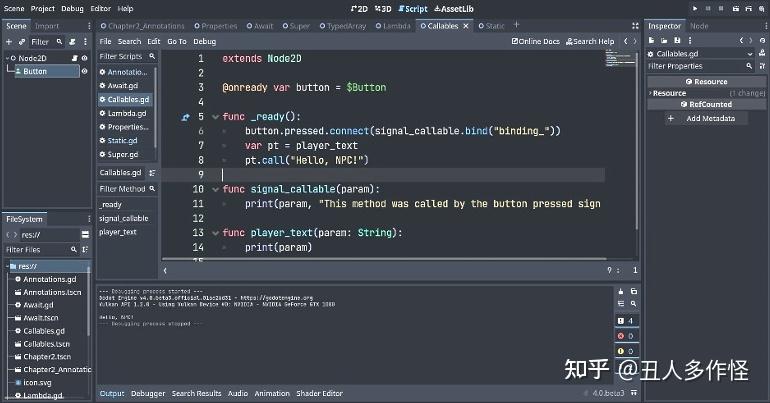Show search box in Output panel

pos(634,304)
